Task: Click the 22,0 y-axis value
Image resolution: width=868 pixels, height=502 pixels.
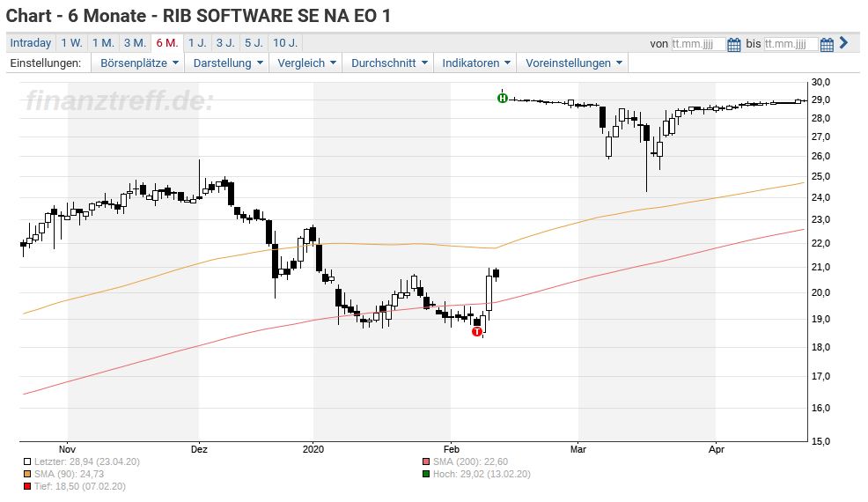Action: coord(821,243)
